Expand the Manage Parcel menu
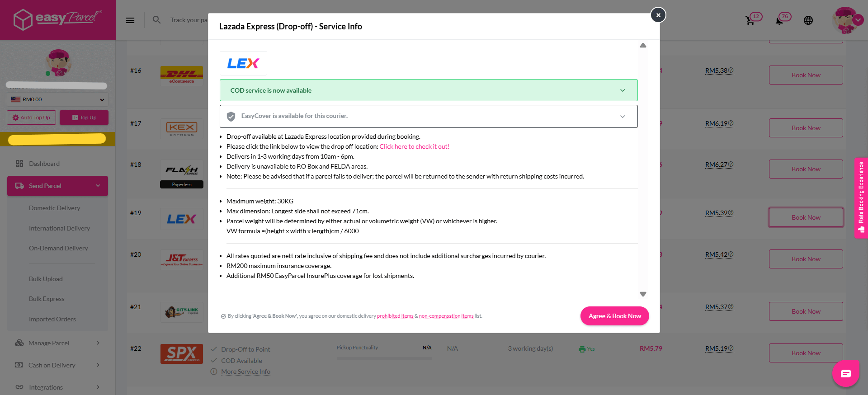This screenshot has height=395, width=868. (x=57, y=343)
